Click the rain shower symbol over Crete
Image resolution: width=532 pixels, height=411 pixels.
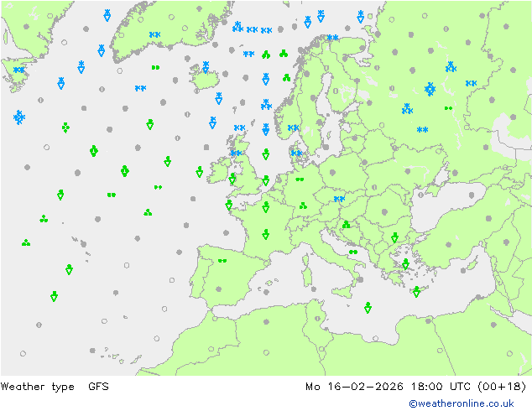coord(416,292)
